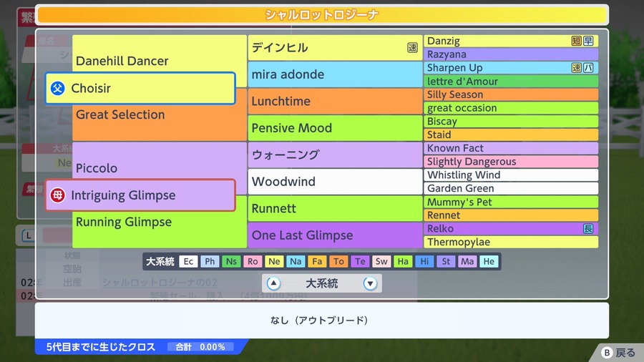The image size is (644, 362).
Task: Click the early-maturity factor icon on Danzig
Action: [x=589, y=41]
